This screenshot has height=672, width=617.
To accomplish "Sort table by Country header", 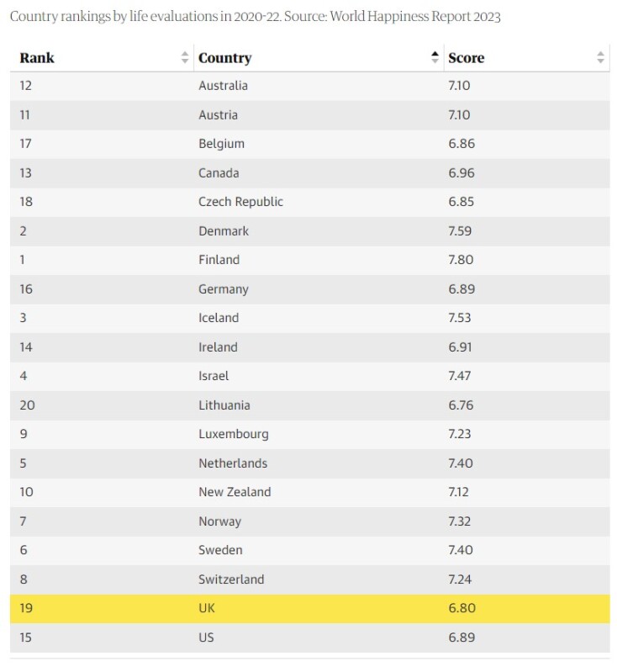I will (x=225, y=58).
